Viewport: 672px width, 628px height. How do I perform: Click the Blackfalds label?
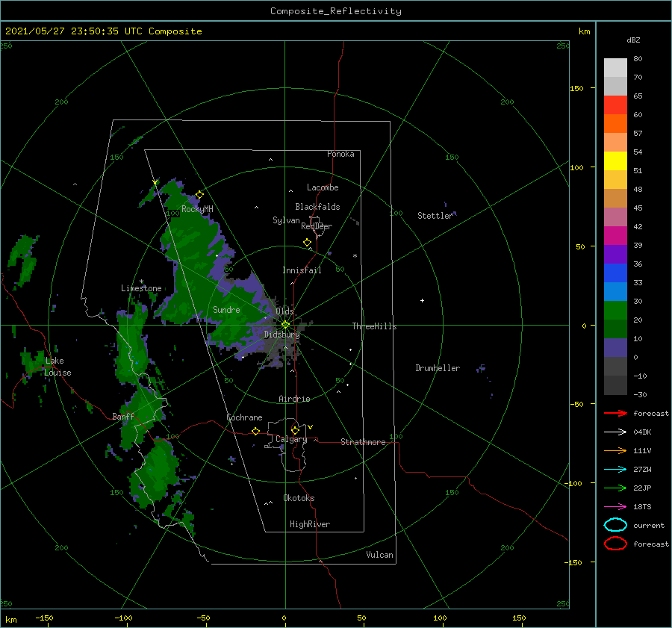[x=317, y=207]
